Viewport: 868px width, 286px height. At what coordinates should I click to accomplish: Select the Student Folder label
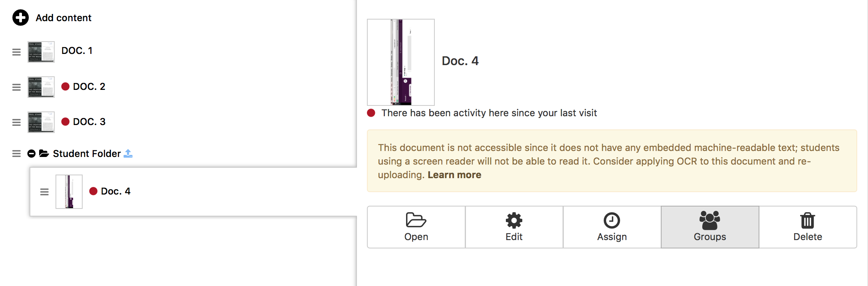pyautogui.click(x=87, y=154)
